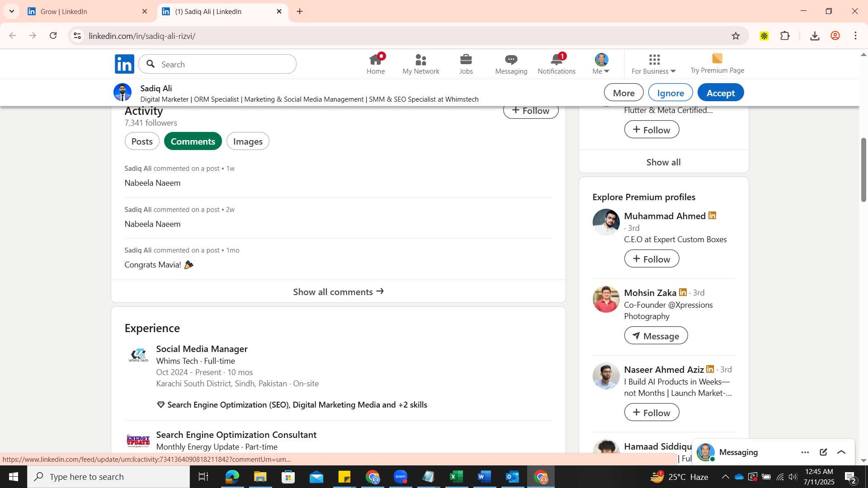The image size is (868, 488).
Task: Open Congrats Mavia comment
Action: (159, 265)
